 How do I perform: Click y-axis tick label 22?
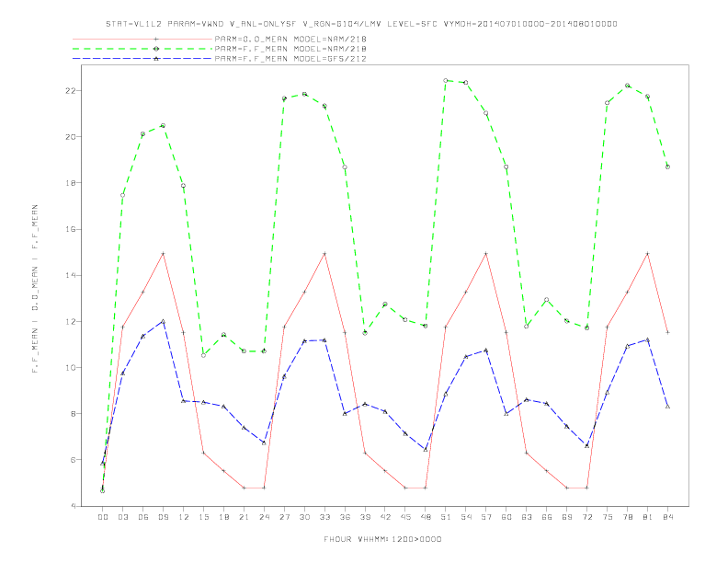pos(70,90)
